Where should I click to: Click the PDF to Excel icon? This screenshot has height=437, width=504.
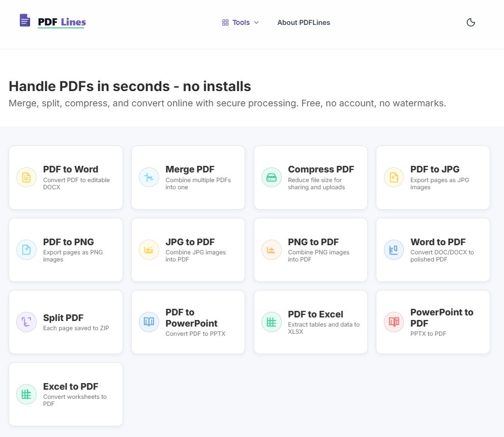pos(271,322)
